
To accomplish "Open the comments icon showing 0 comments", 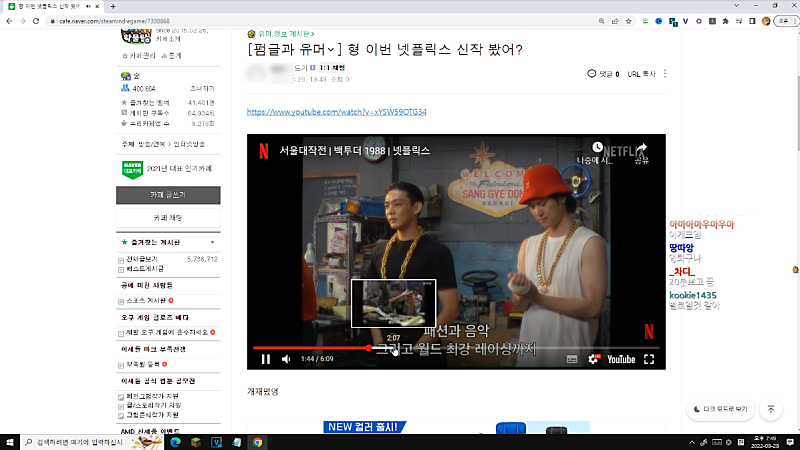I will 591,74.
